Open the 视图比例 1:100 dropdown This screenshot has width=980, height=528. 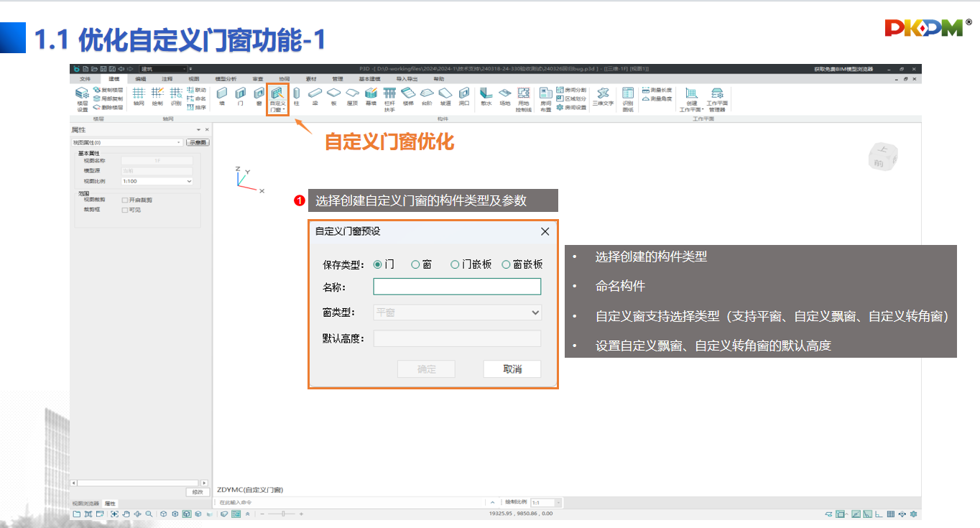tap(157, 182)
